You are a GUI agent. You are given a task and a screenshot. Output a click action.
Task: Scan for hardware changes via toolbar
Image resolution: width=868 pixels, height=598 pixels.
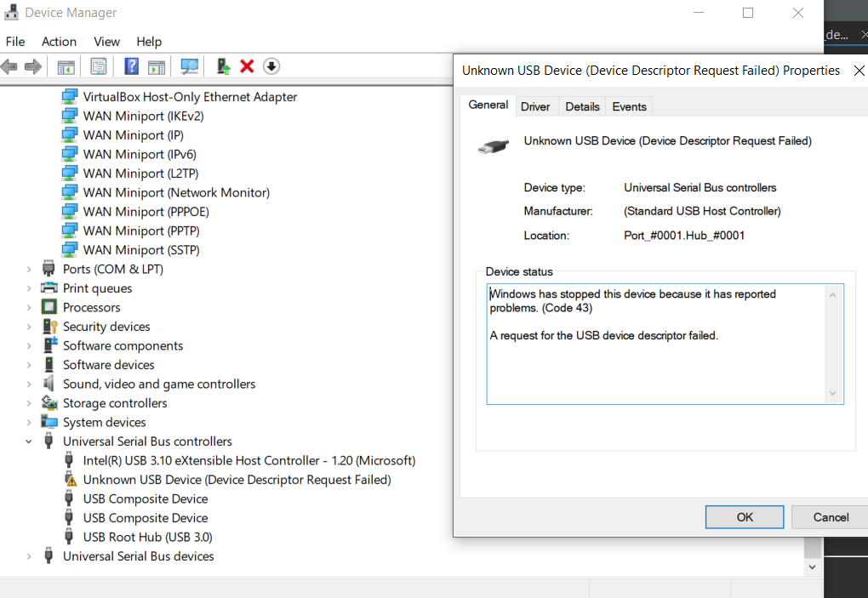pos(189,66)
